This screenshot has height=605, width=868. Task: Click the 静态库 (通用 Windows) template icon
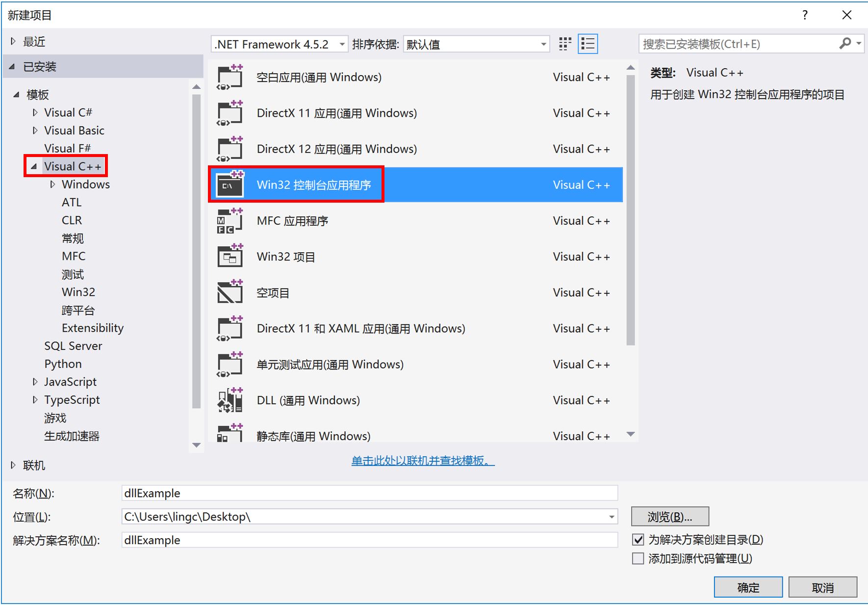[230, 433]
